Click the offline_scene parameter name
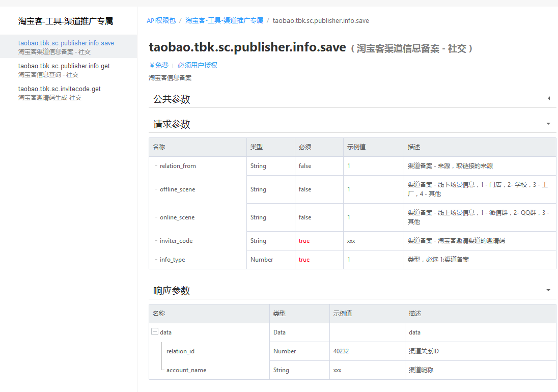 [177, 189]
